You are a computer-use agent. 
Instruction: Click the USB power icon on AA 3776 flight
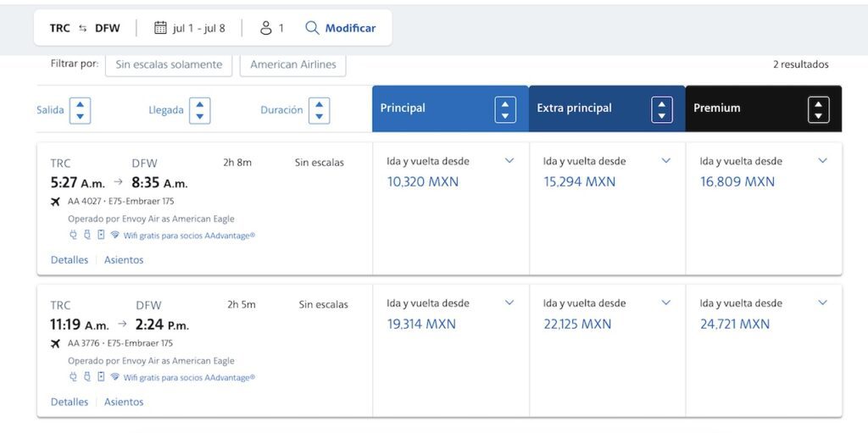87,376
